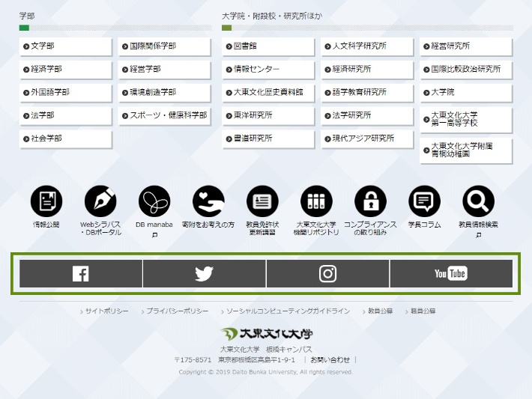
Task: Click the 大東文化大学 footer logo
Action: (266, 334)
